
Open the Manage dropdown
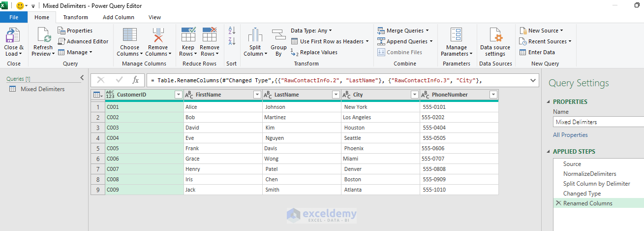point(75,52)
